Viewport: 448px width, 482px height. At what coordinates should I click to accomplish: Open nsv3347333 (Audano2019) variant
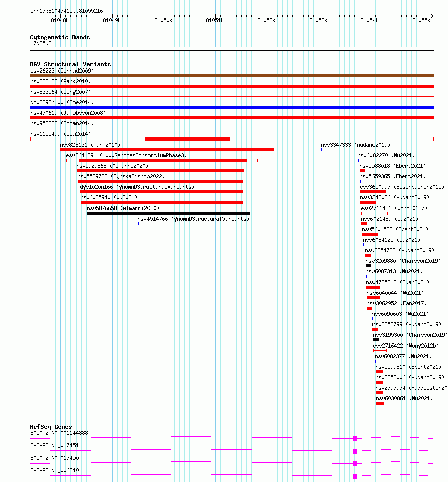[x=355, y=145]
